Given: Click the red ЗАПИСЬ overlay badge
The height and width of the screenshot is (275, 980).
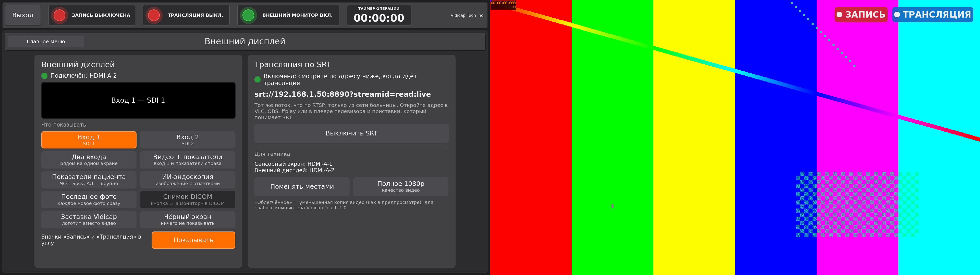Looking at the screenshot, I should tap(861, 15).
